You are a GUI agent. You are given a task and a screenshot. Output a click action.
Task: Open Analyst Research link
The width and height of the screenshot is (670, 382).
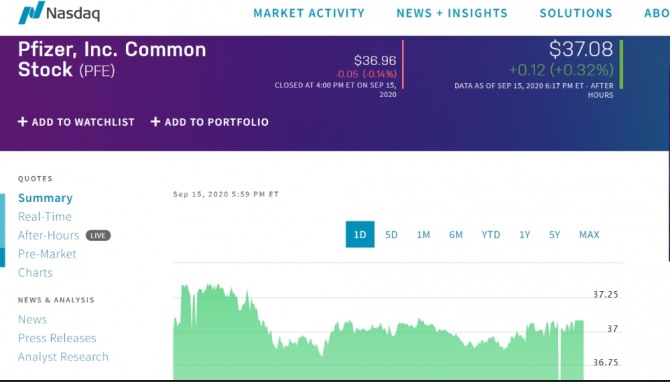63,357
